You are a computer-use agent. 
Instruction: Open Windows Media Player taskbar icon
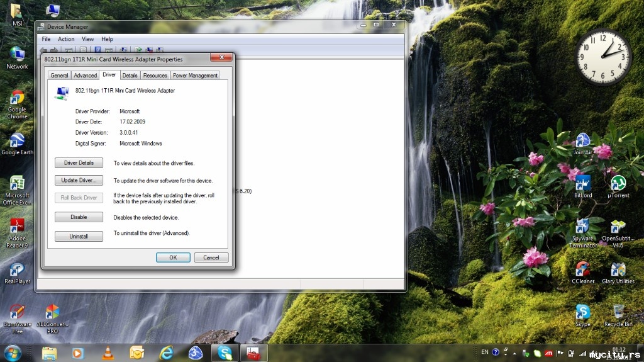point(77,353)
